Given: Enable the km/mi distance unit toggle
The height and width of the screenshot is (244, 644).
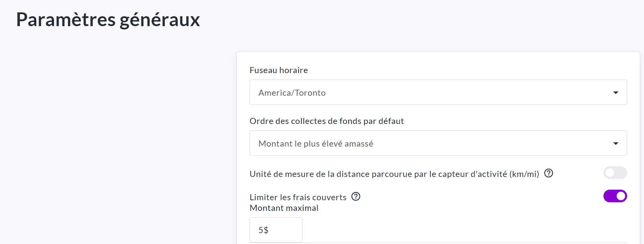Looking at the screenshot, I should [x=615, y=173].
